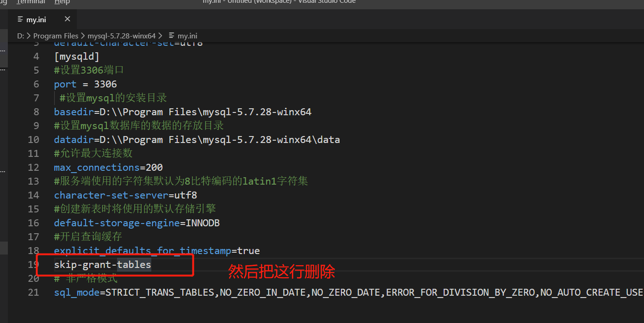Click the file icon in breadcrumb bar
The image size is (644, 323).
click(x=172, y=36)
